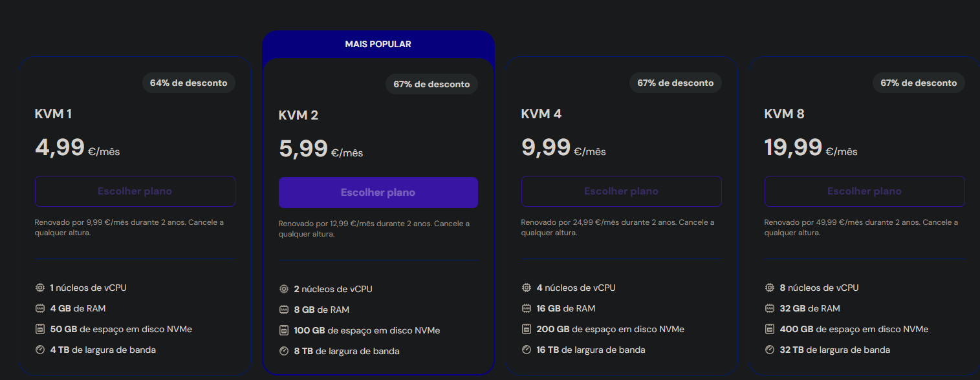Click the KVM 8 bandwidth gauge icon
The width and height of the screenshot is (980, 380).
point(770,350)
